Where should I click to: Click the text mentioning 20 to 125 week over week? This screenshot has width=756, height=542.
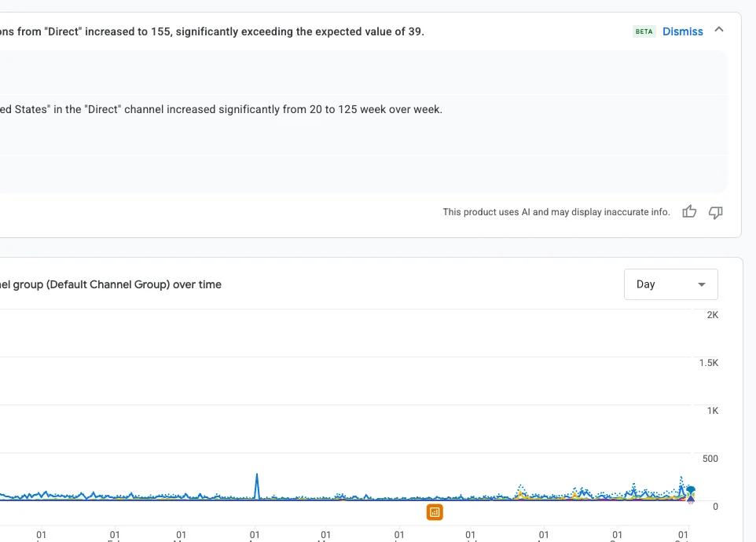pos(221,109)
